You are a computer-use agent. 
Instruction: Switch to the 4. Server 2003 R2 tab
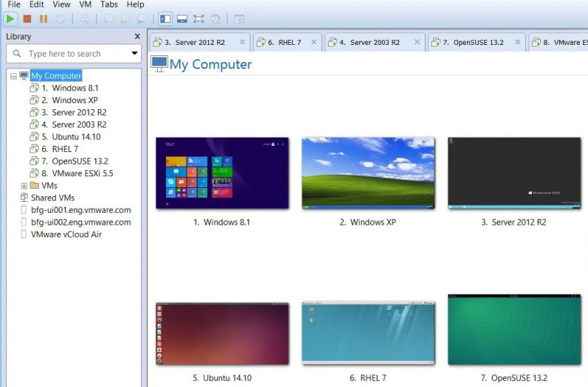(x=375, y=42)
